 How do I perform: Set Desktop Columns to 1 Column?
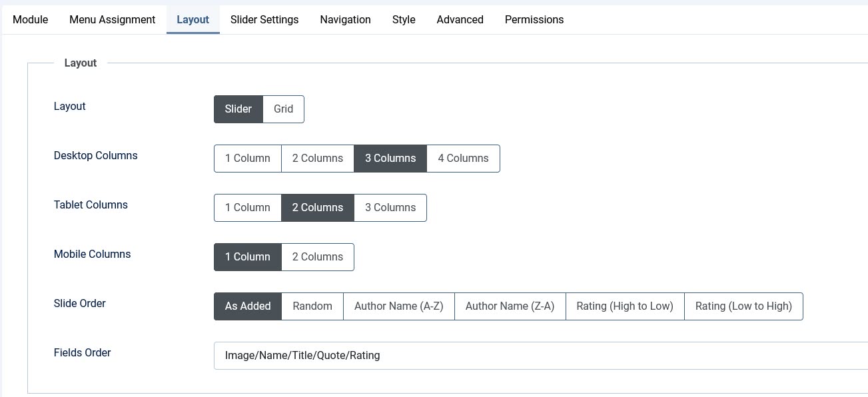(248, 159)
